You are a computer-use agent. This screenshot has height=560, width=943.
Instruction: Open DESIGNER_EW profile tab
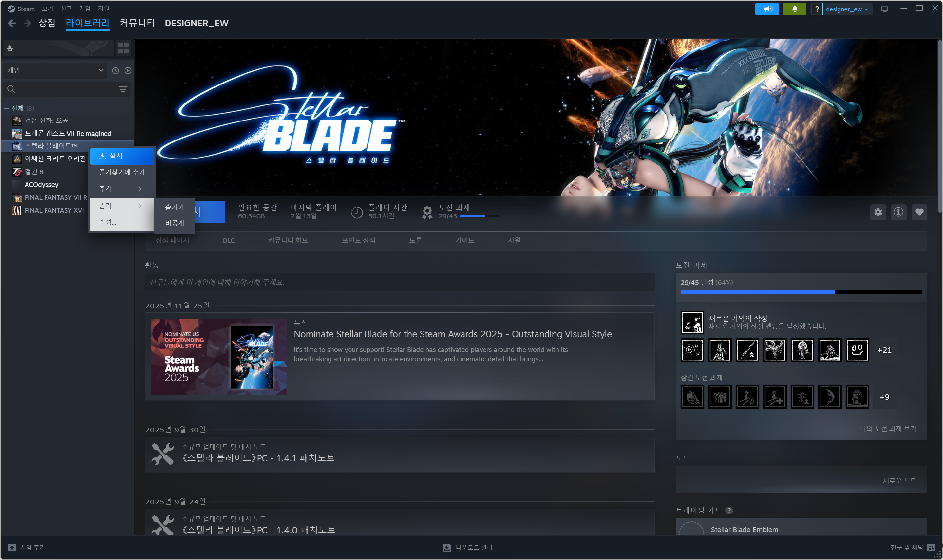click(197, 23)
